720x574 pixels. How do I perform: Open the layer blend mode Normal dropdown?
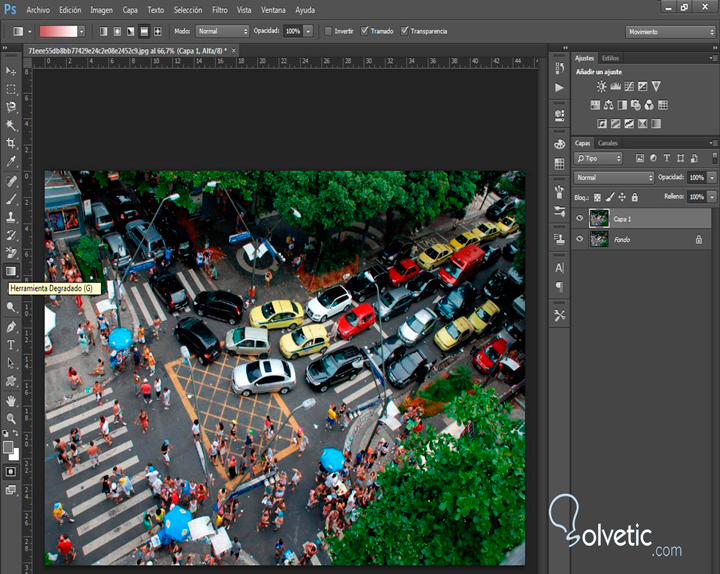click(614, 177)
